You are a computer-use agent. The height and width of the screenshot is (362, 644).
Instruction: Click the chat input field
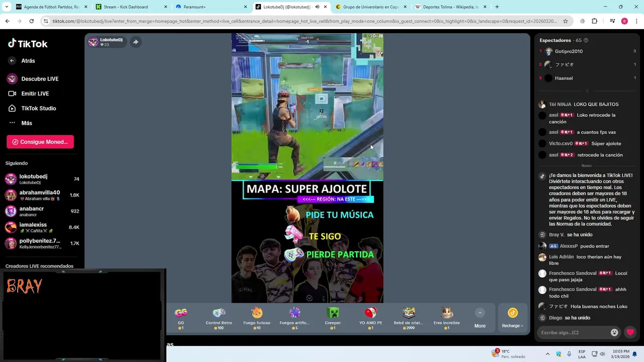[x=574, y=332]
